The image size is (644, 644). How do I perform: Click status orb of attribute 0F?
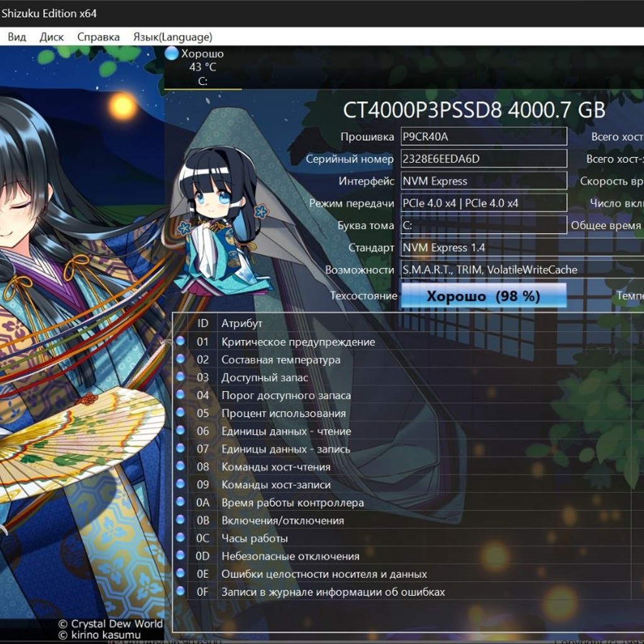click(180, 591)
